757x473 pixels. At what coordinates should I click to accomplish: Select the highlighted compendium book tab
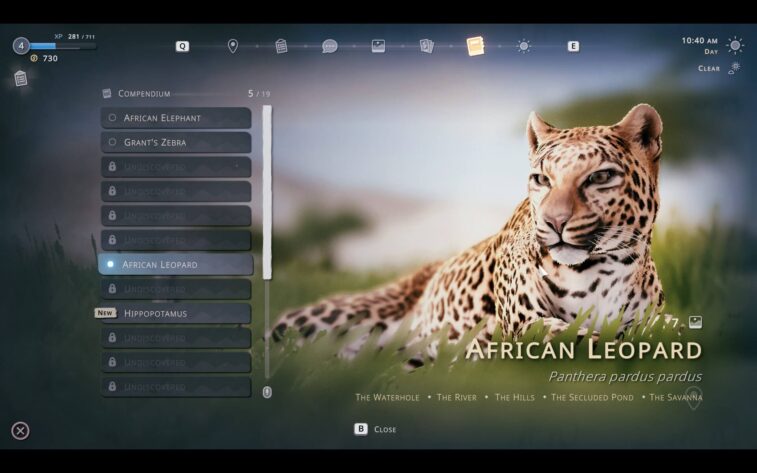click(x=476, y=46)
